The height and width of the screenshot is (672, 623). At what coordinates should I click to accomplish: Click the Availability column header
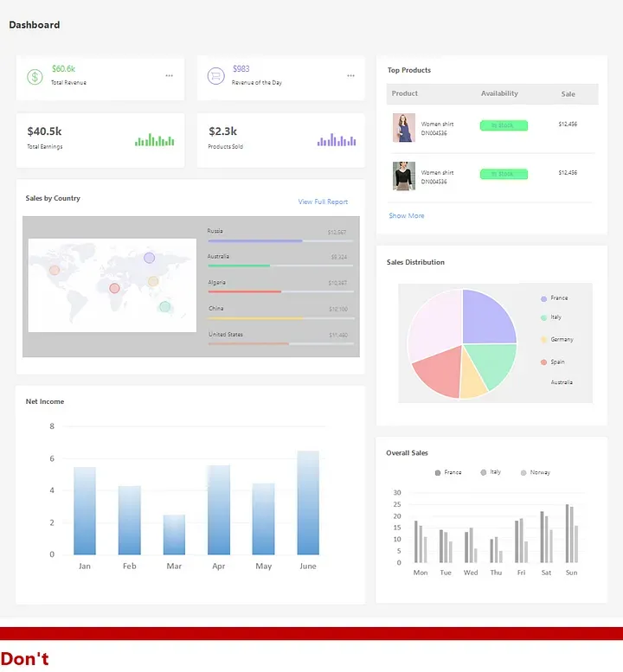click(x=499, y=93)
